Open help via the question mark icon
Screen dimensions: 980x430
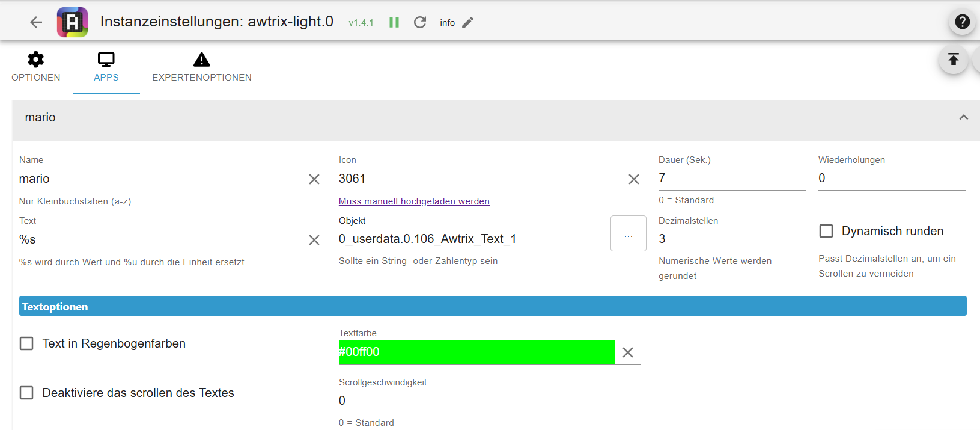[962, 22]
